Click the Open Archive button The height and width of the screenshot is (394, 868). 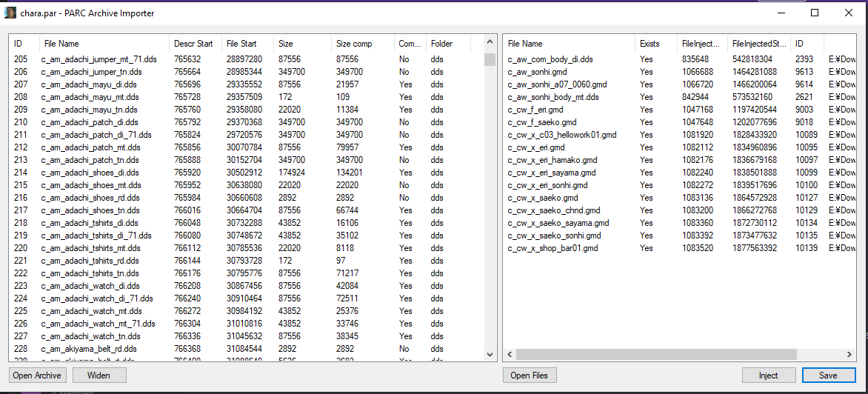38,375
